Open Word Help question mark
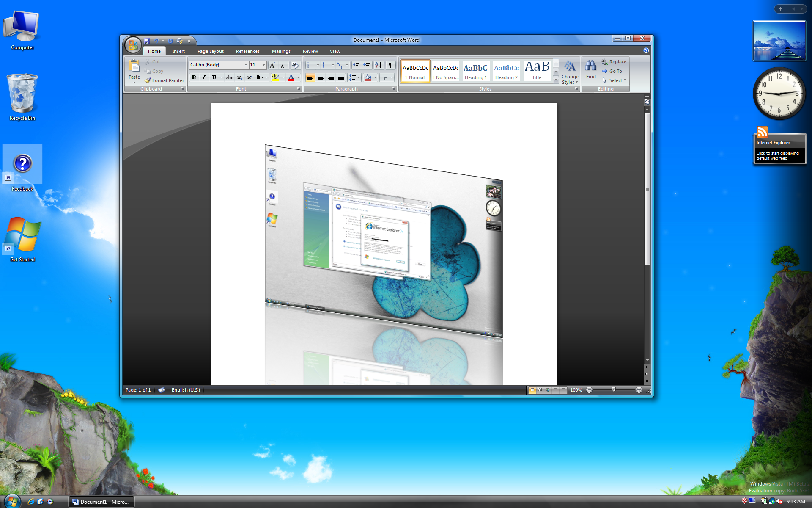Image resolution: width=812 pixels, height=508 pixels. 646,50
